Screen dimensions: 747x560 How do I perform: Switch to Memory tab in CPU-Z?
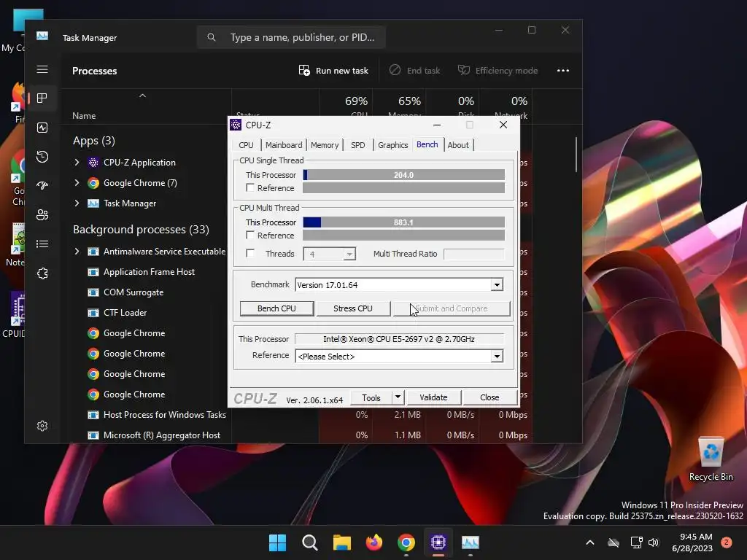[325, 145]
